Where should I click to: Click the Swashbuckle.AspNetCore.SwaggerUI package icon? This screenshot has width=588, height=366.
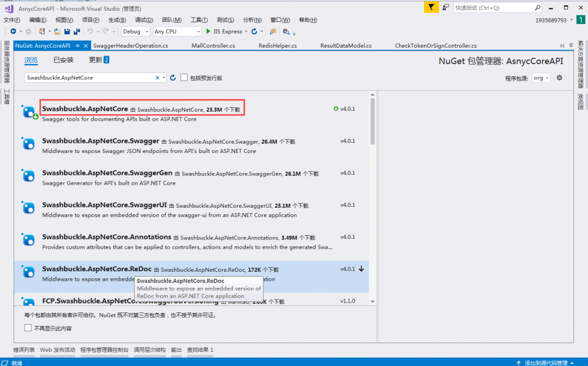point(28,207)
